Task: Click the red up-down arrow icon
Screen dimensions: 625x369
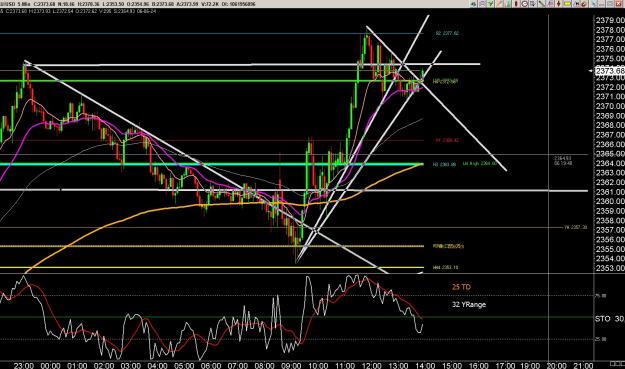Action: (x=558, y=4)
